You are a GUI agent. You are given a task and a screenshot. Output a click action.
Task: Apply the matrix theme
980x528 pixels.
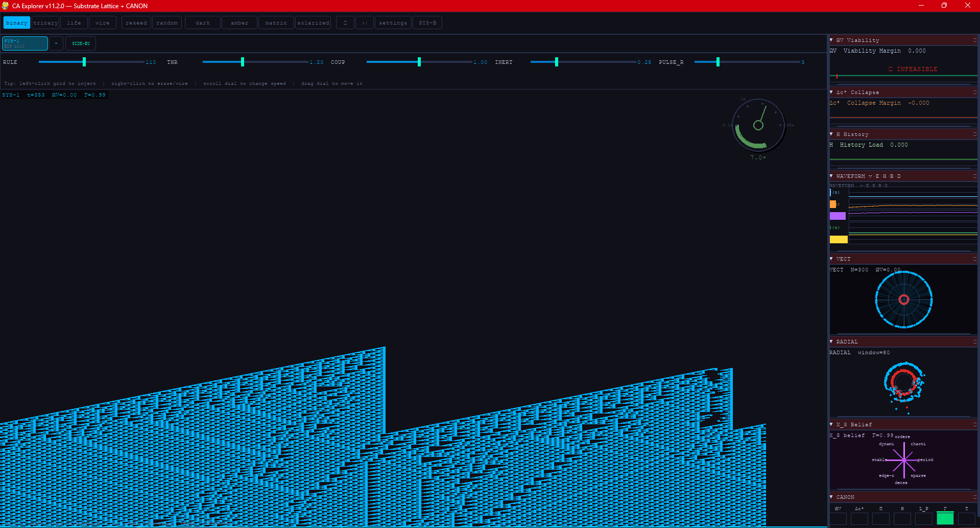click(x=276, y=23)
